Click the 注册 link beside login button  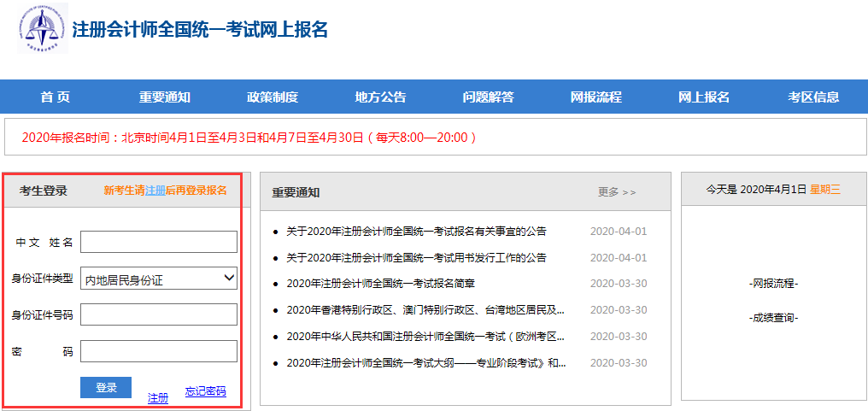click(x=158, y=397)
